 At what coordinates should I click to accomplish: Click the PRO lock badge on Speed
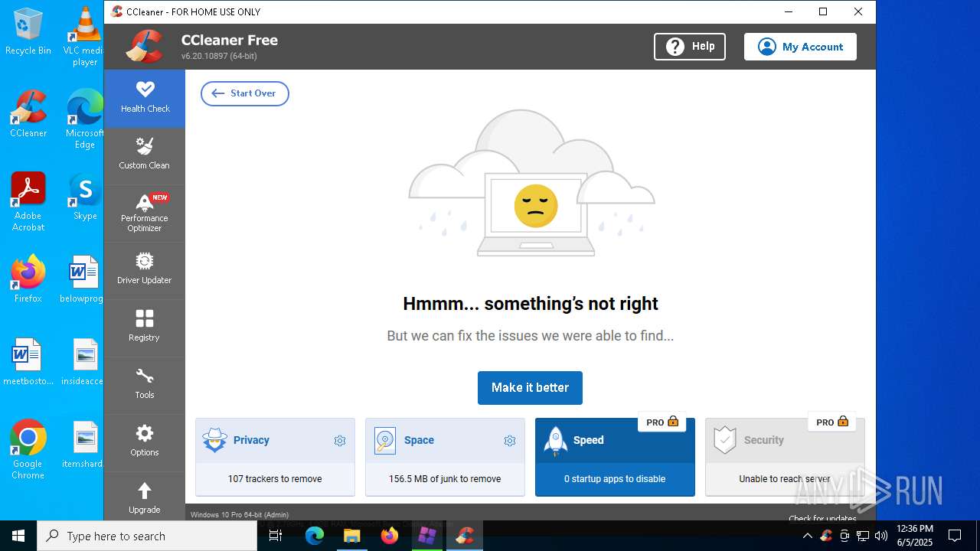coord(662,422)
